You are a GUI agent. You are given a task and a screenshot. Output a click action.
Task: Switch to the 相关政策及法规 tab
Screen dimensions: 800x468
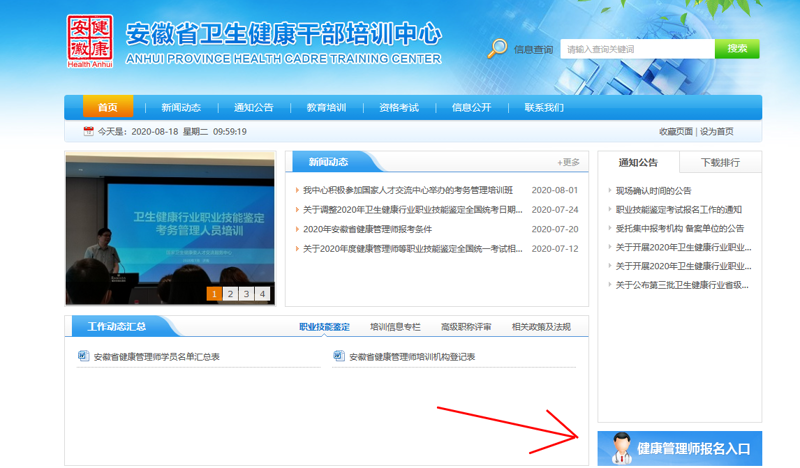pos(541,327)
